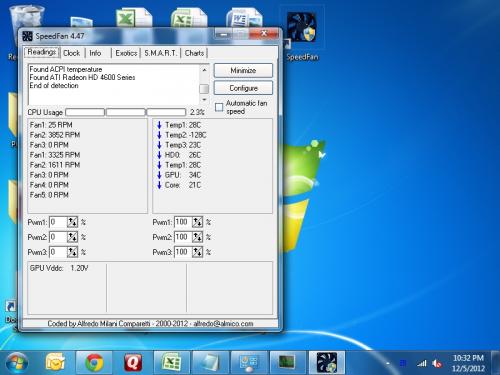Focus the Pwm3 field containing 0

pos(58,252)
